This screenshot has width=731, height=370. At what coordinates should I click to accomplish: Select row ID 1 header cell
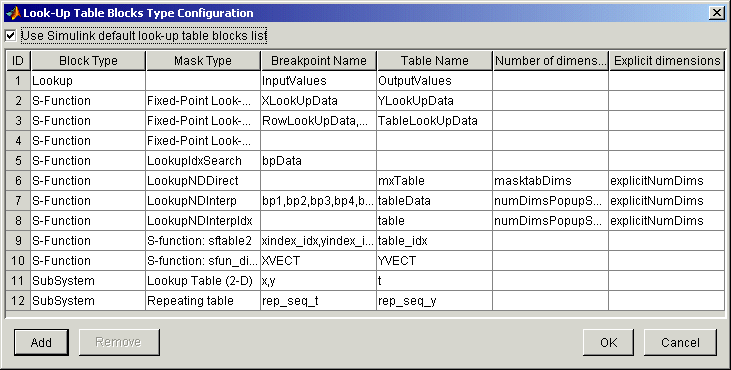(18, 81)
